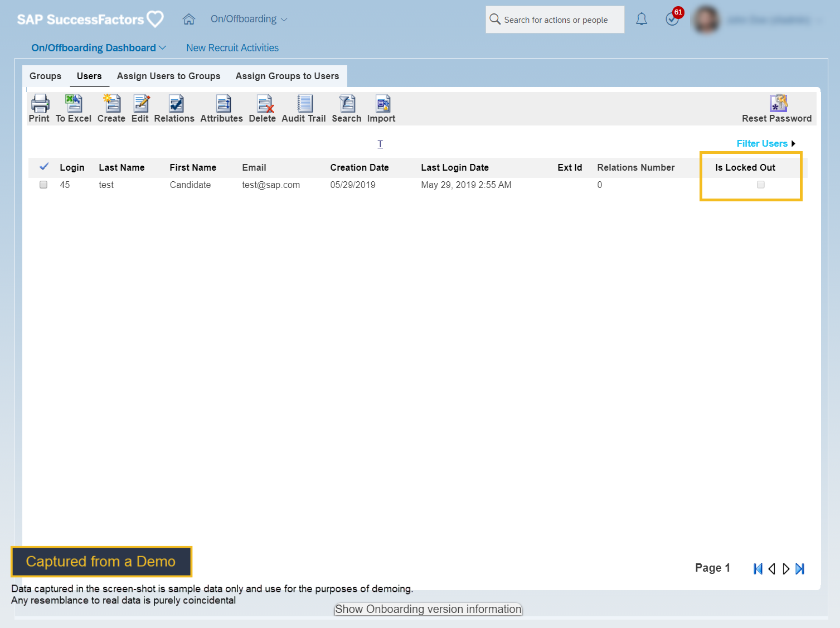Go to the next page arrow
The image size is (840, 628).
[786, 569]
